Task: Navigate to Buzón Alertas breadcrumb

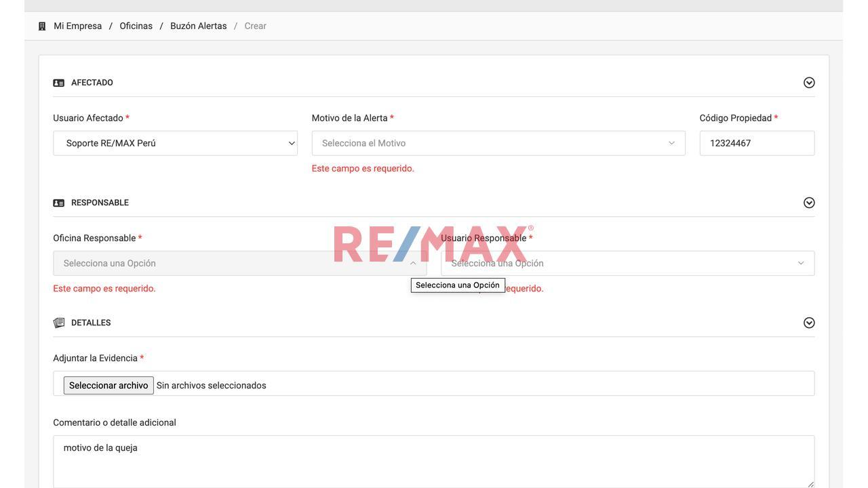Action: [199, 26]
